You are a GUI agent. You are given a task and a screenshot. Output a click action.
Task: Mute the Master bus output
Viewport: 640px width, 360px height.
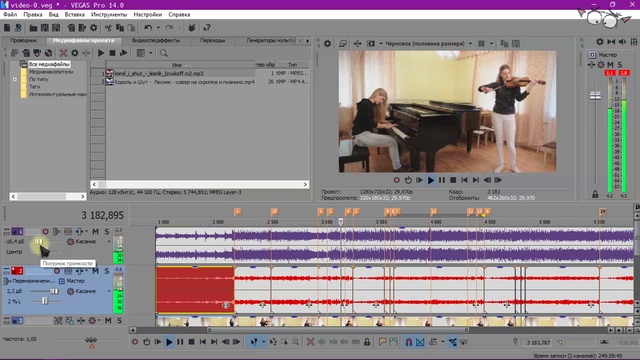[610, 64]
